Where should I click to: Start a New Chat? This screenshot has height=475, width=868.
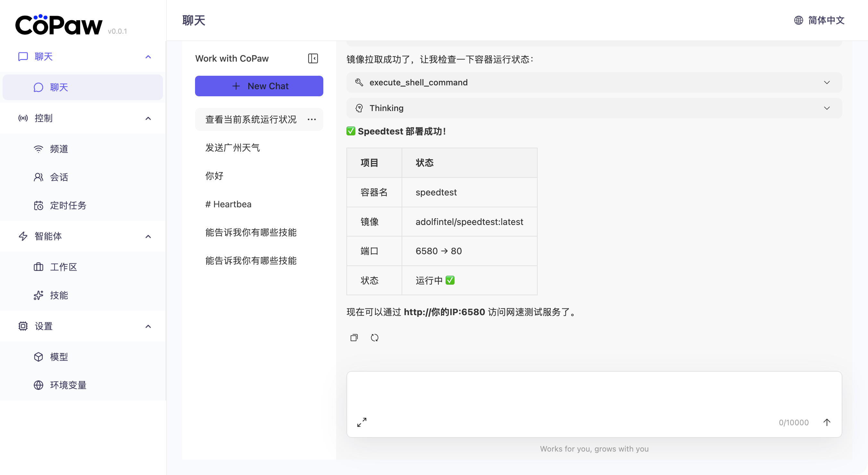pos(259,86)
